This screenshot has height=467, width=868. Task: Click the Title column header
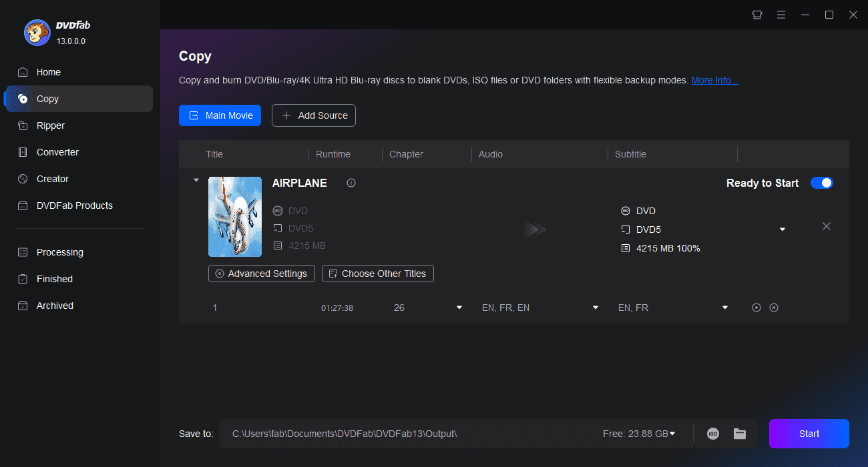[x=214, y=154]
